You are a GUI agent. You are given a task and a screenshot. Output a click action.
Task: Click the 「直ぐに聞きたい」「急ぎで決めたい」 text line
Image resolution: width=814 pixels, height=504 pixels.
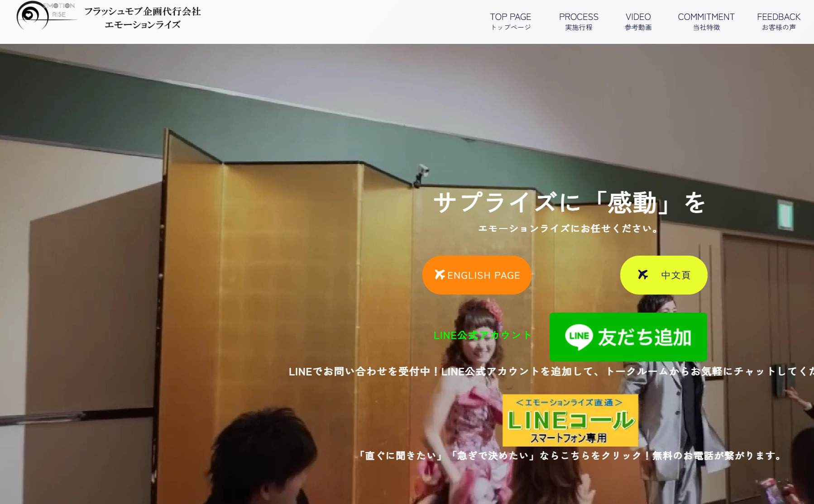(x=570, y=456)
